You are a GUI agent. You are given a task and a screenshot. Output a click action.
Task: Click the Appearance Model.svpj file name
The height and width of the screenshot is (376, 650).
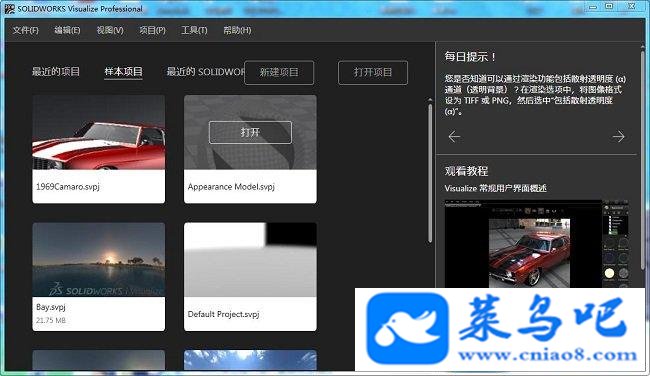tap(231, 187)
